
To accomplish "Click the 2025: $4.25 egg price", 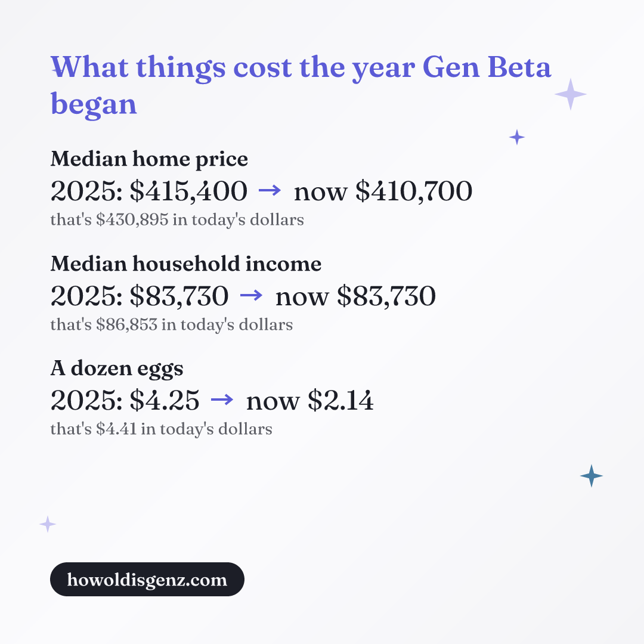I will pyautogui.click(x=125, y=401).
